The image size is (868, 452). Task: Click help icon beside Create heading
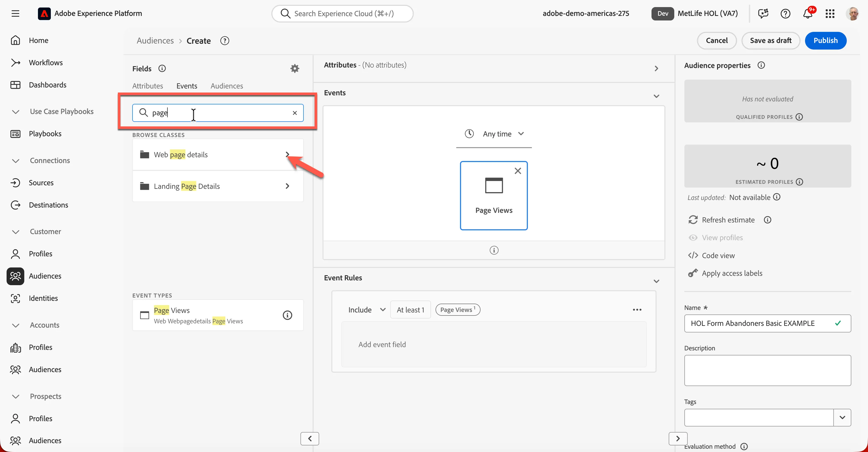click(224, 41)
